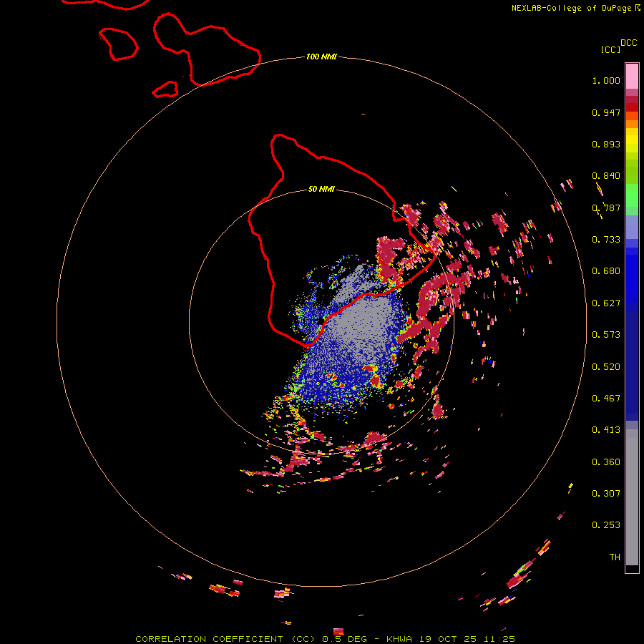Click the 0.733 color scale value
The width and height of the screenshot is (644, 644).
coord(606,240)
